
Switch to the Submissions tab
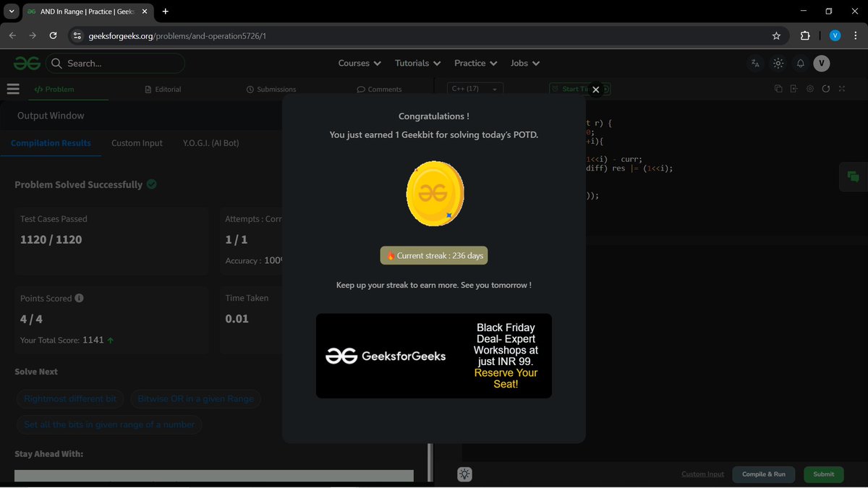click(x=271, y=89)
